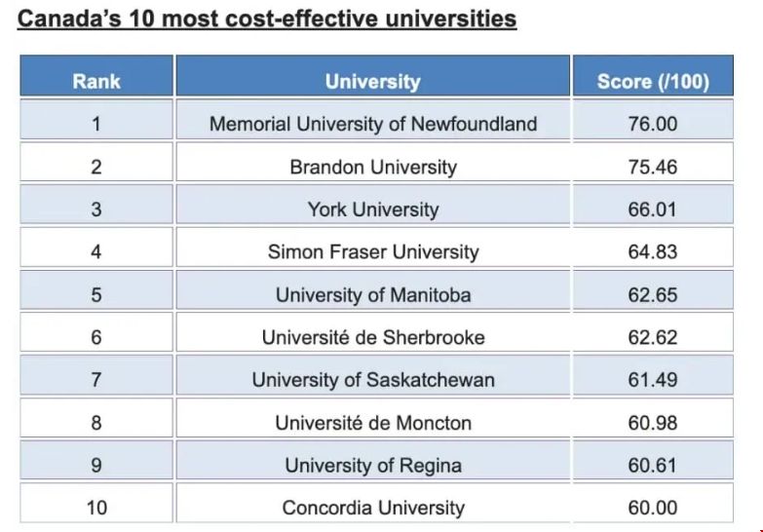
Task: Click the Rank column header
Action: pyautogui.click(x=96, y=81)
